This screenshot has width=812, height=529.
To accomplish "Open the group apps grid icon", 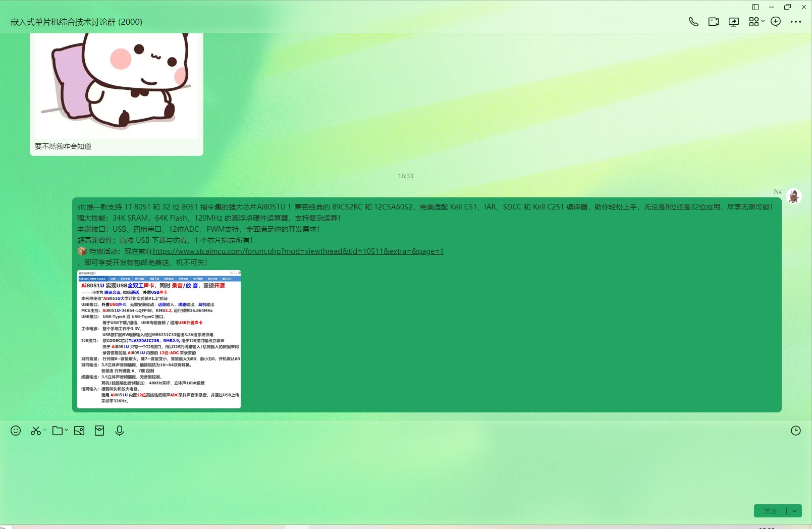I will point(754,22).
